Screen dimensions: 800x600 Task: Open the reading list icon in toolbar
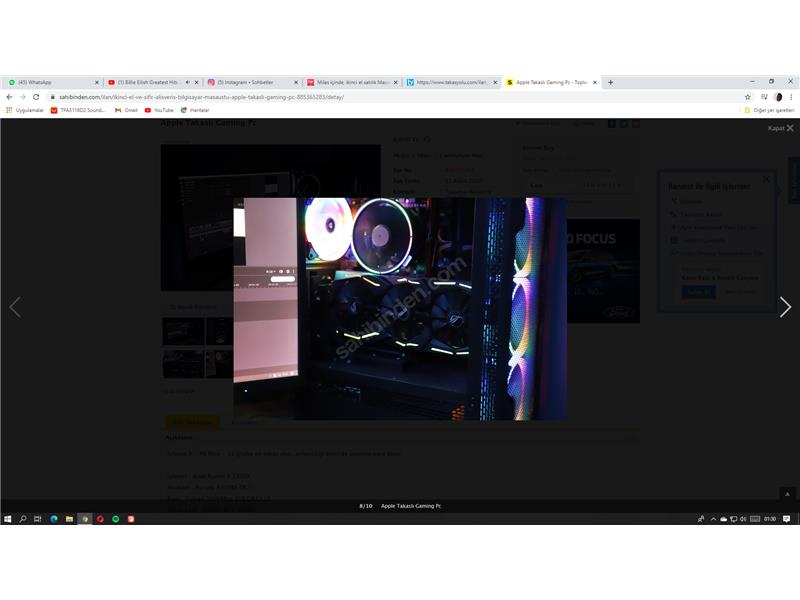(764, 97)
